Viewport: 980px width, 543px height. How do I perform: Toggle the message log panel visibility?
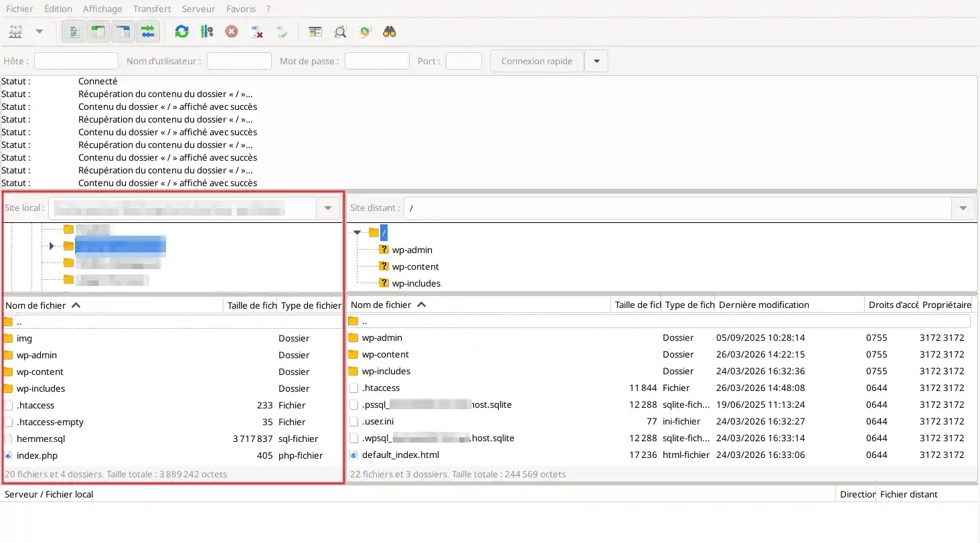(73, 31)
